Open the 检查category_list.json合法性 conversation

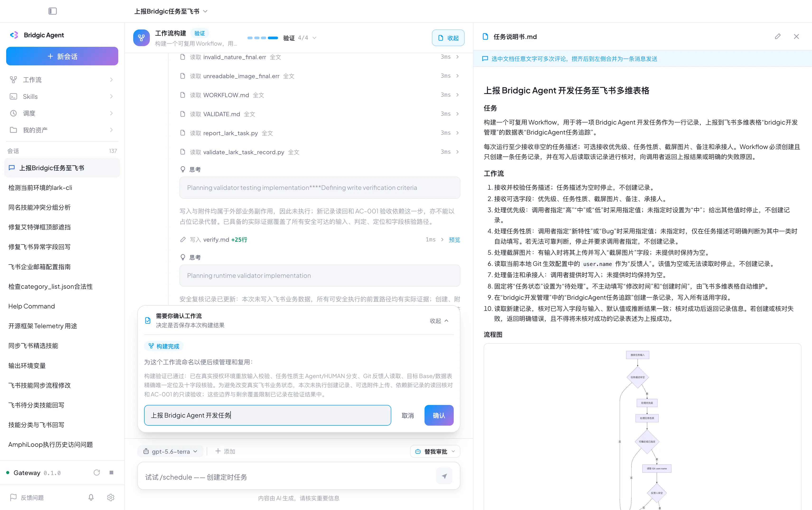point(62,286)
